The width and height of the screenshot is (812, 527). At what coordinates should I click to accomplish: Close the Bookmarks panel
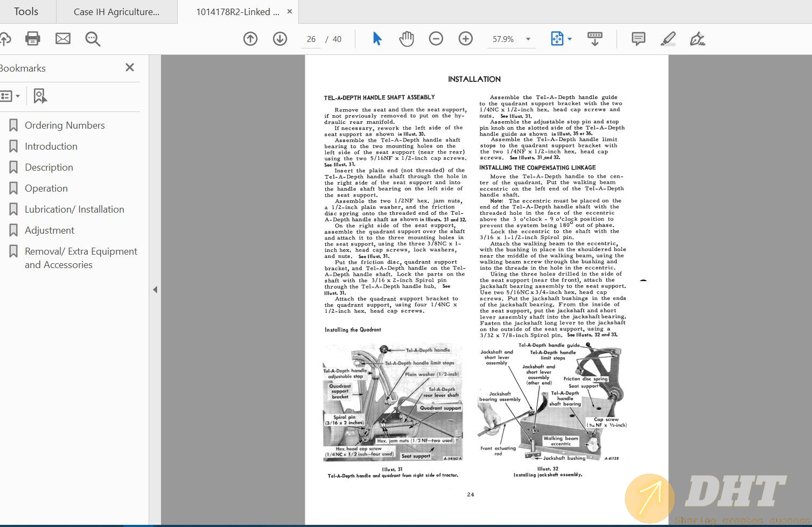click(x=130, y=67)
